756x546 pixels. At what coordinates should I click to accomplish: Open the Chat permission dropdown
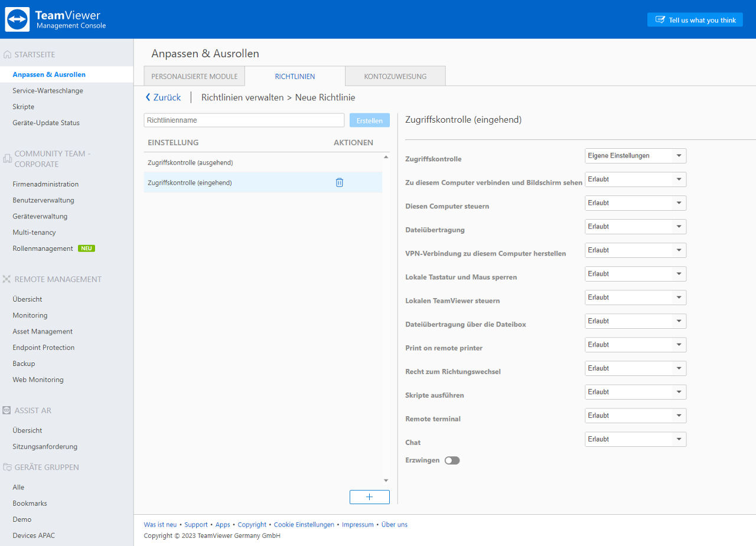[x=636, y=439]
